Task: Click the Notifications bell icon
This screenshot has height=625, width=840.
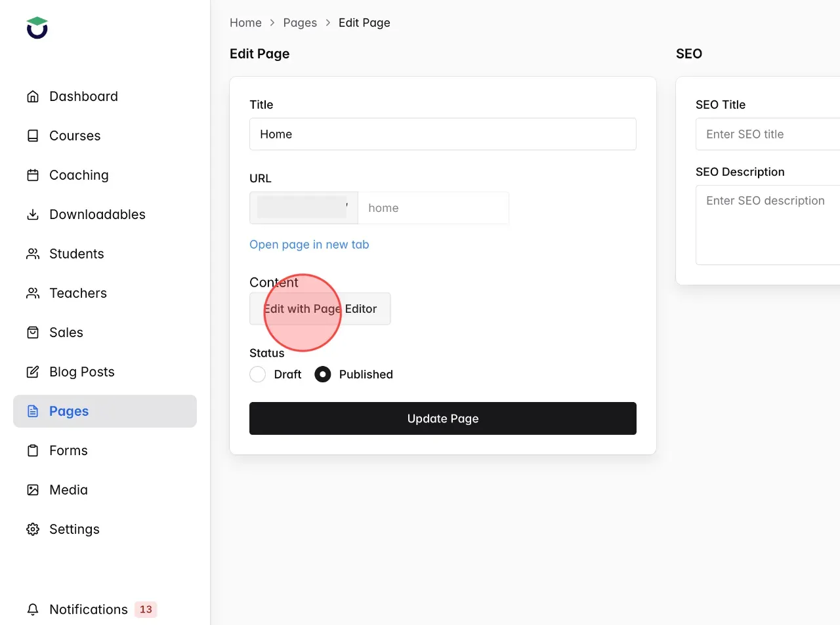Action: point(33,609)
